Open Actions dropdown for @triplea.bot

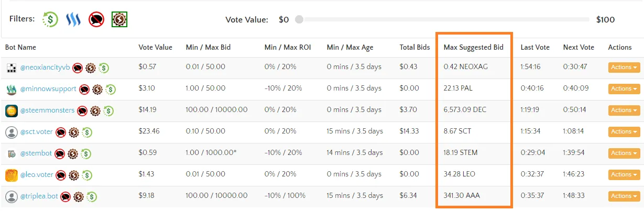(x=624, y=196)
